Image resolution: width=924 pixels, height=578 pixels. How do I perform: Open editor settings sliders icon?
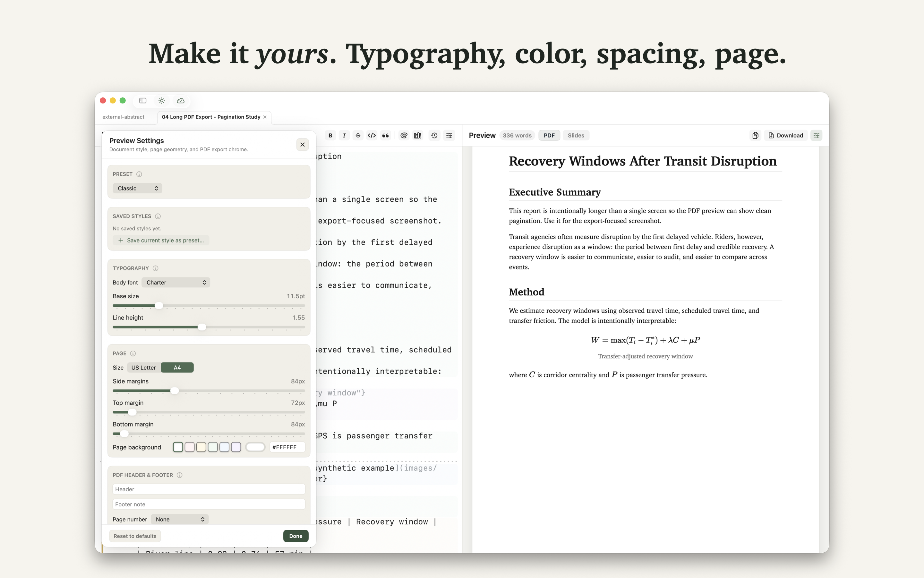(x=449, y=135)
